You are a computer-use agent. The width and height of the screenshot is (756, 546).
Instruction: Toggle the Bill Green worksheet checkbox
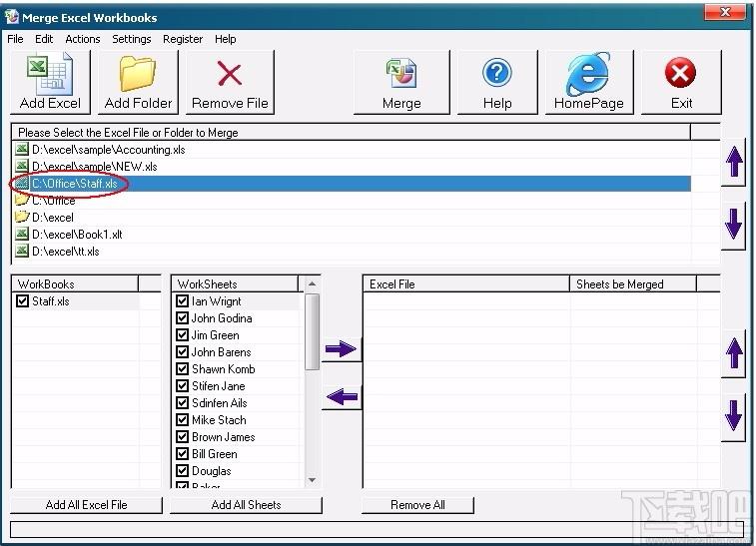tap(182, 454)
